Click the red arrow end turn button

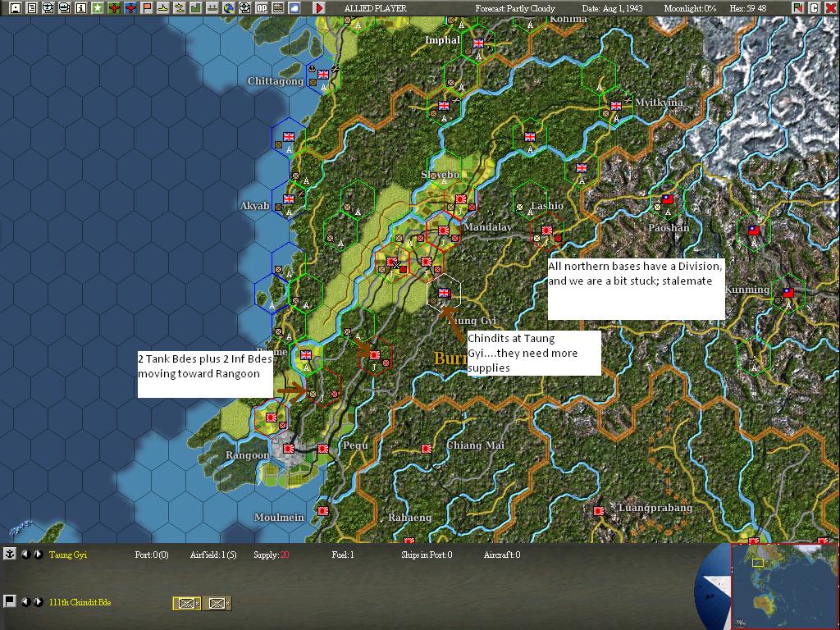coord(319,7)
